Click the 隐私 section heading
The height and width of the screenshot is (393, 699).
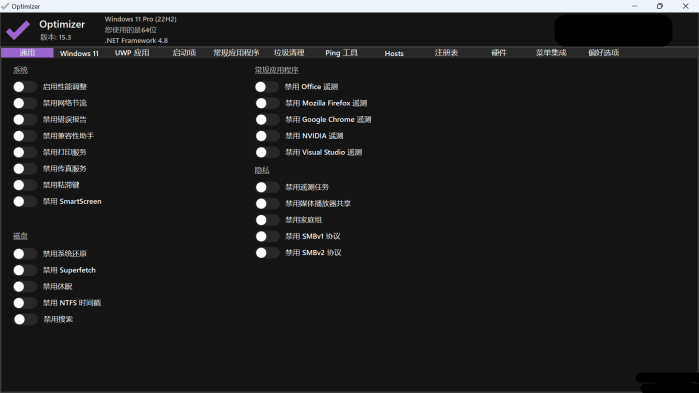262,170
